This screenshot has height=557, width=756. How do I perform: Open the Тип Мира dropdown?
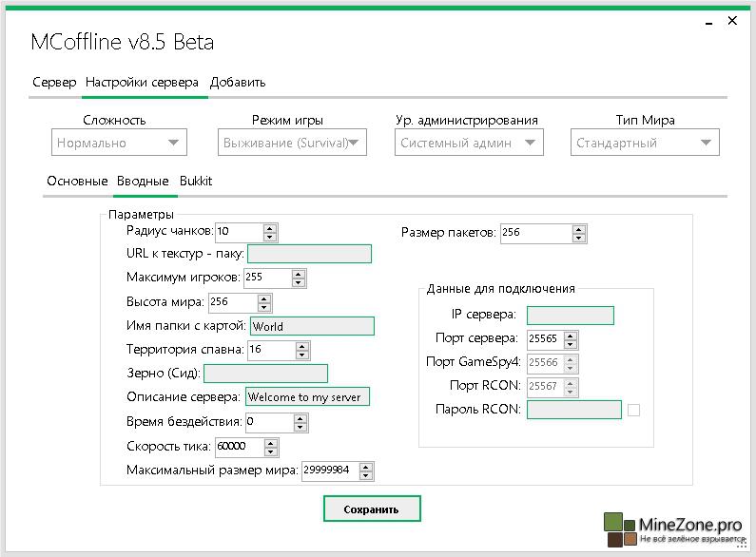tap(646, 143)
